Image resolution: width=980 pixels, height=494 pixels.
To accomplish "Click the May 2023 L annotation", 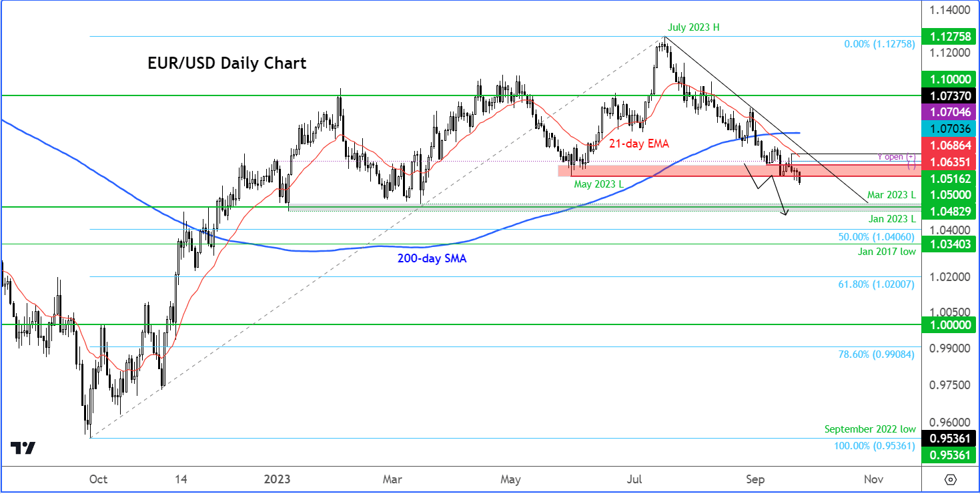I will pos(598,183).
